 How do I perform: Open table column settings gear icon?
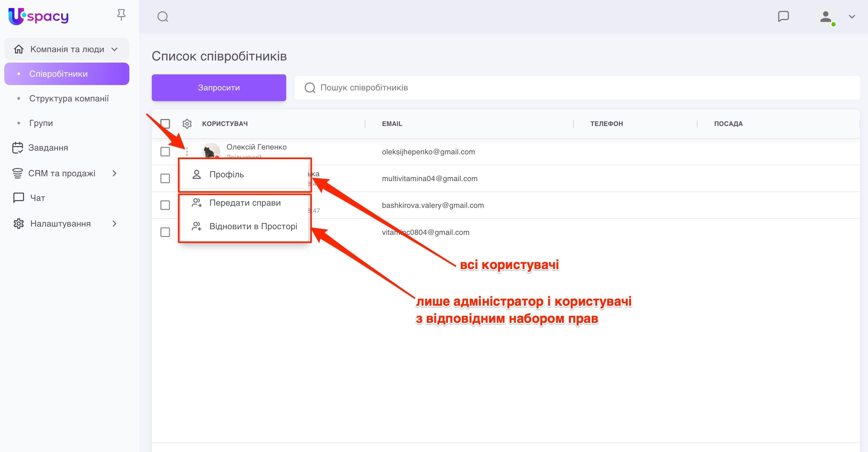[187, 124]
